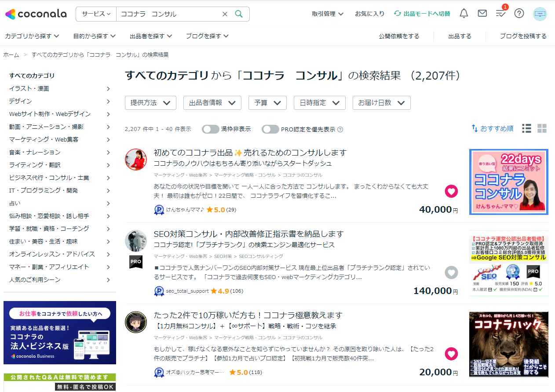Open 提供方法 filter dropdown
The width and height of the screenshot is (555, 392).
pos(151,102)
